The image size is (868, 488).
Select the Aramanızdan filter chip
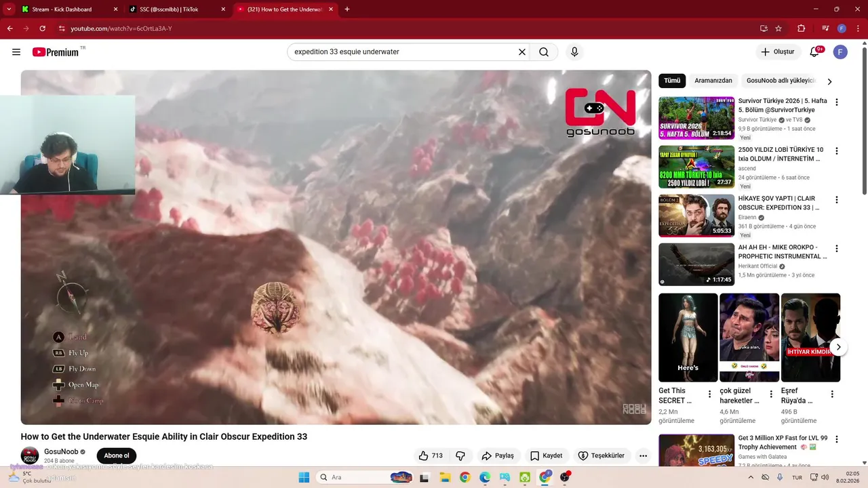click(713, 81)
